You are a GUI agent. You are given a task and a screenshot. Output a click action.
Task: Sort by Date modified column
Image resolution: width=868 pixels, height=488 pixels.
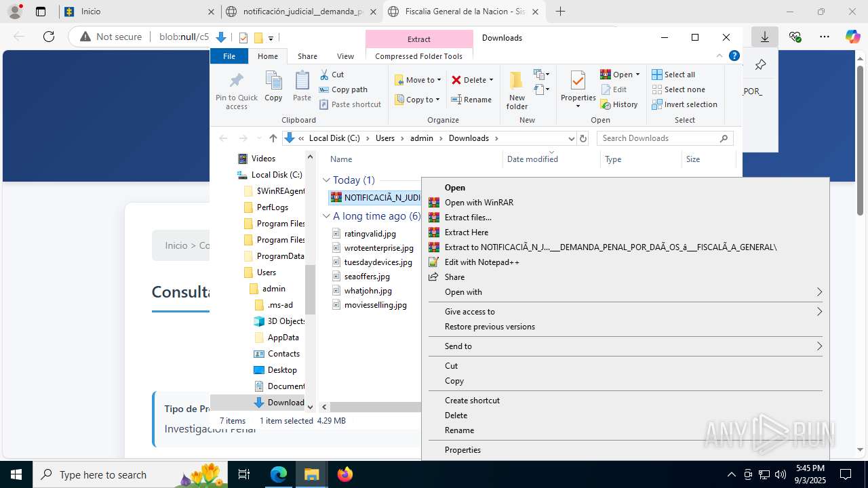(532, 159)
